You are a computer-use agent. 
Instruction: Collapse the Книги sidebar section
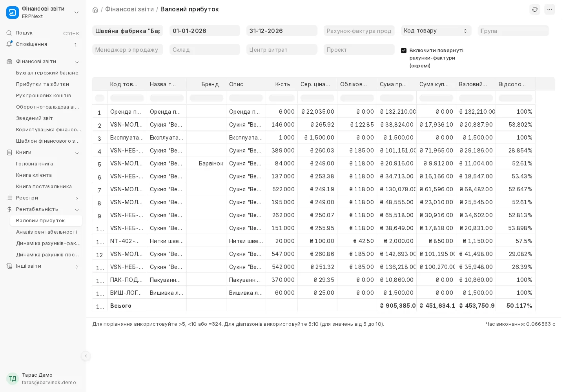point(77,153)
